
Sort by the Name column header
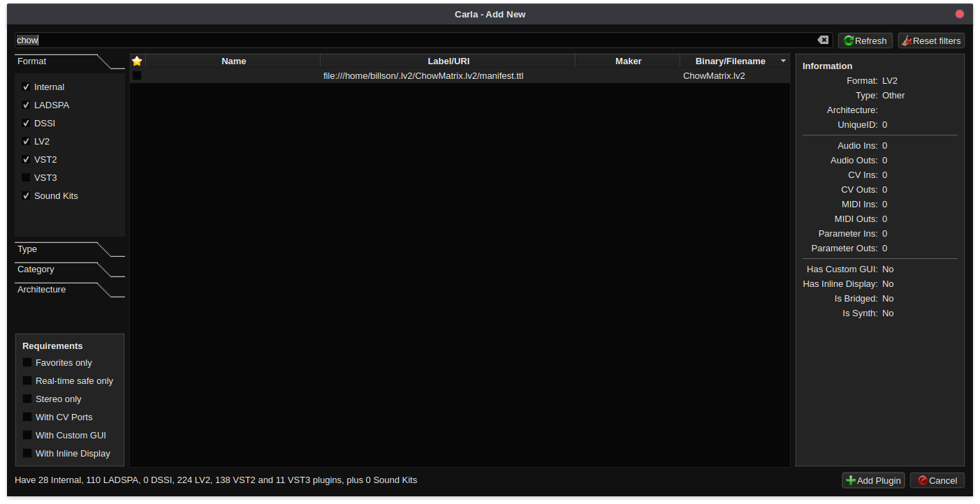pos(233,61)
